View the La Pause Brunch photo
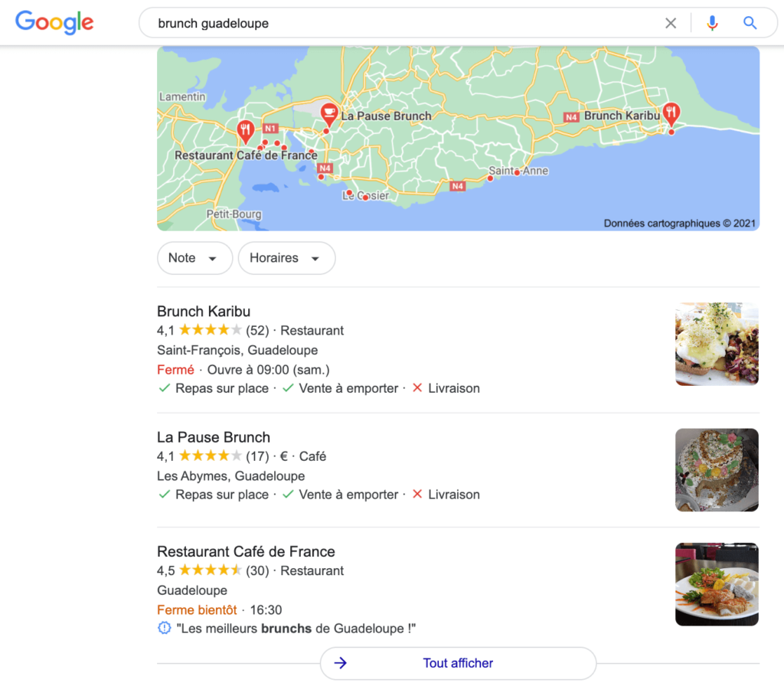The image size is (784, 686). click(717, 469)
